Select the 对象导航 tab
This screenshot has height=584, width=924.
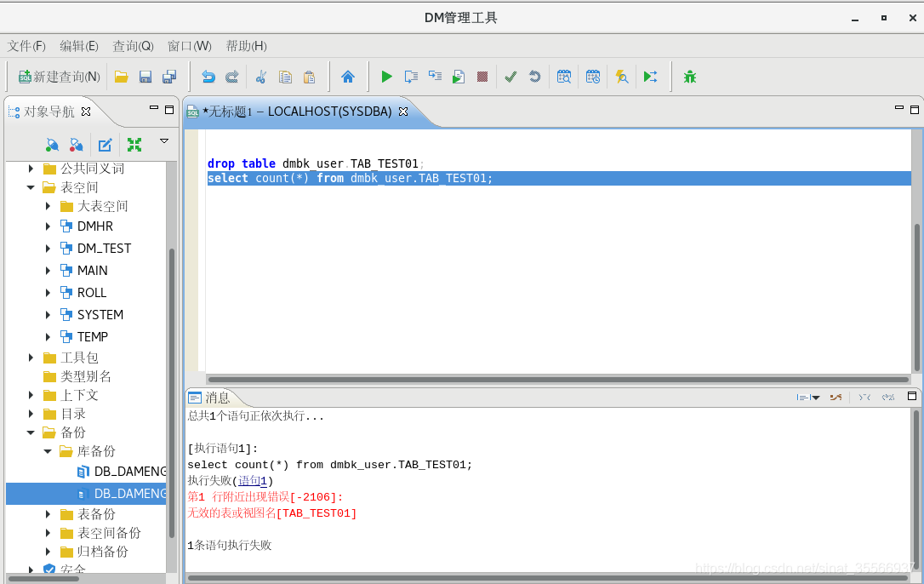click(x=48, y=112)
